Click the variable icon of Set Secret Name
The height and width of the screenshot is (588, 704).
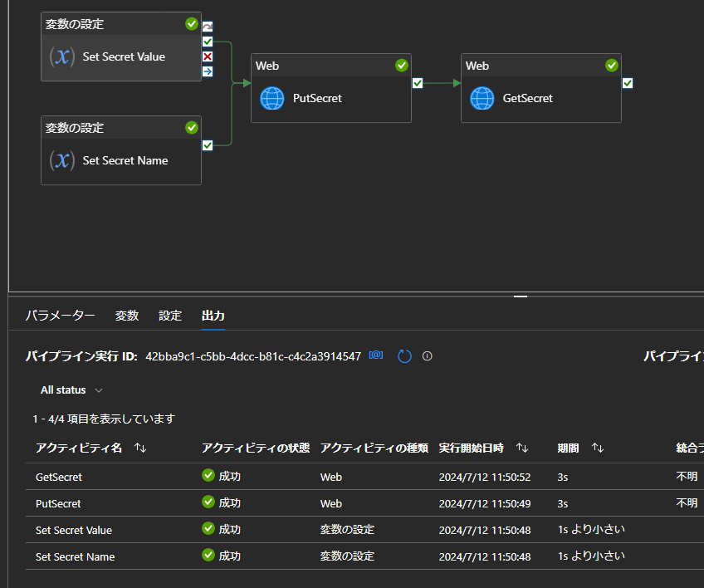pos(62,160)
